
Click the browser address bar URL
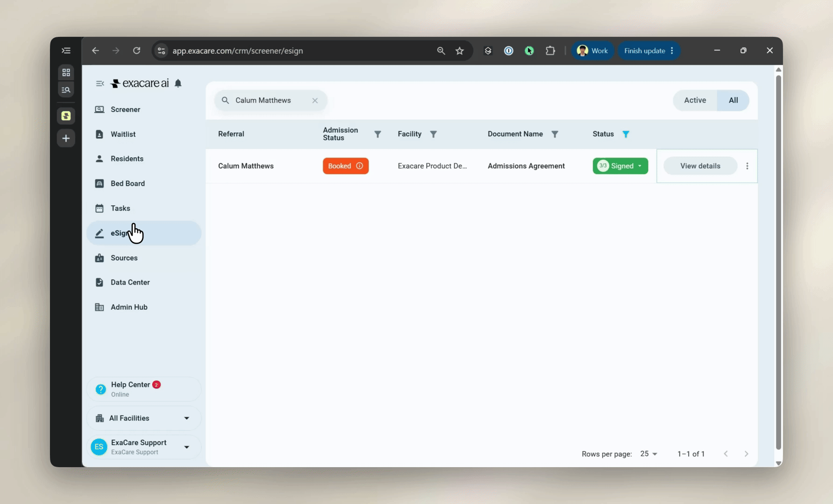pos(238,51)
